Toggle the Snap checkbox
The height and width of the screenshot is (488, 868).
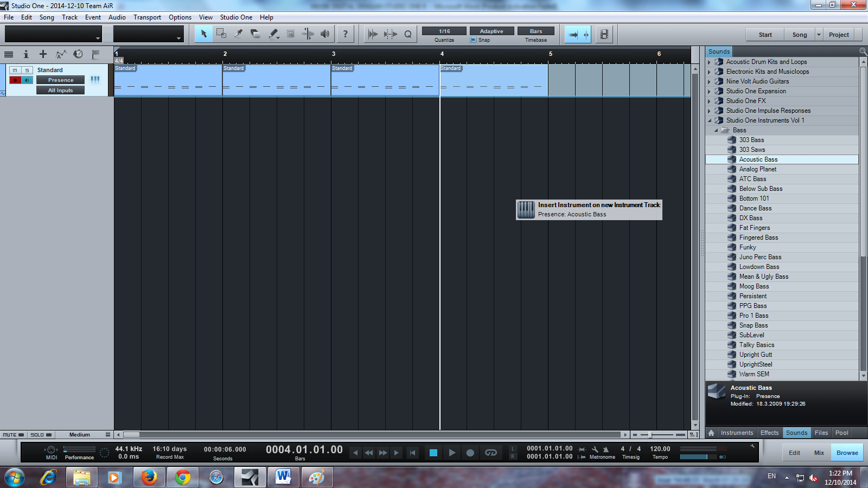pyautogui.click(x=473, y=40)
